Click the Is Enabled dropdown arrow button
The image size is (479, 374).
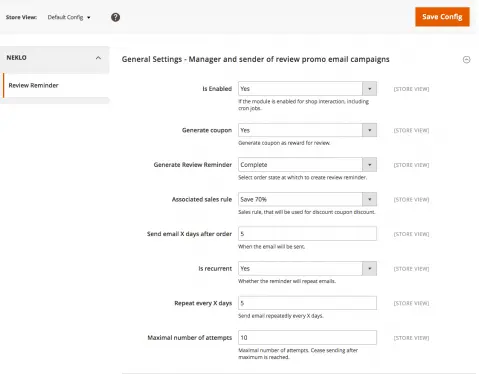click(x=369, y=89)
